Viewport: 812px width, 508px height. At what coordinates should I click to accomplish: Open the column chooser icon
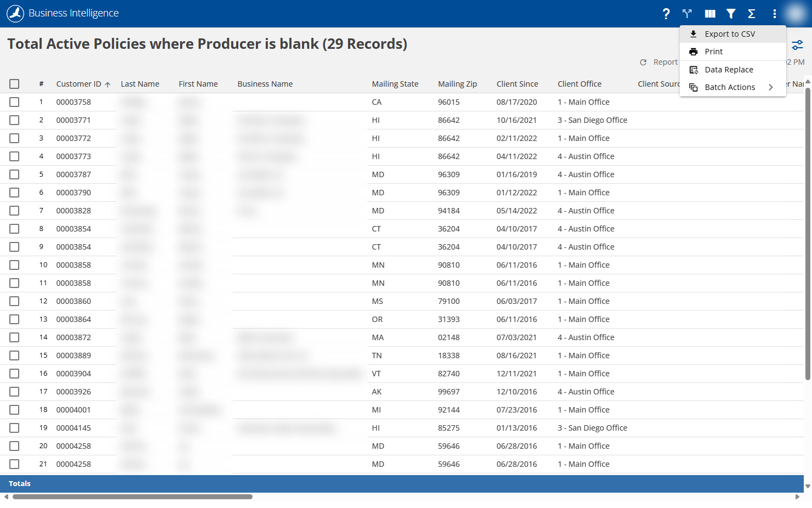tap(710, 14)
